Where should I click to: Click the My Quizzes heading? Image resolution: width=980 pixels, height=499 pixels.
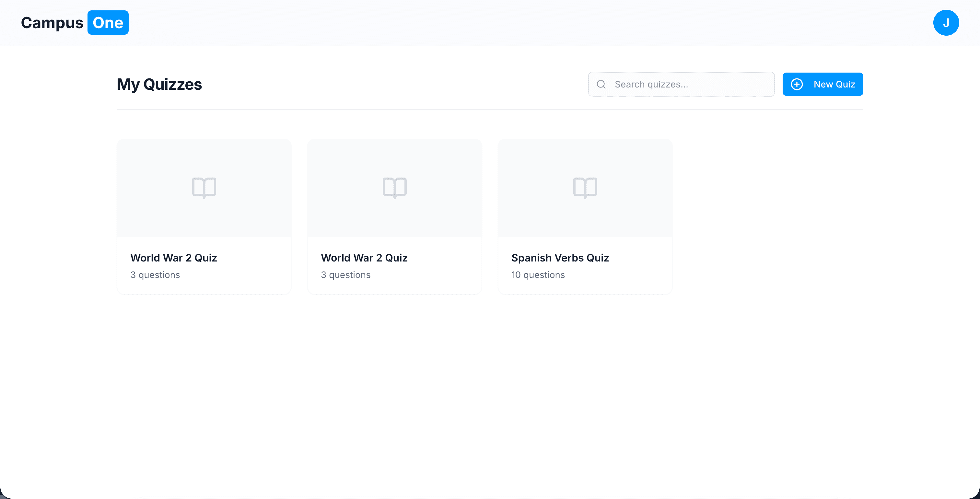click(159, 84)
